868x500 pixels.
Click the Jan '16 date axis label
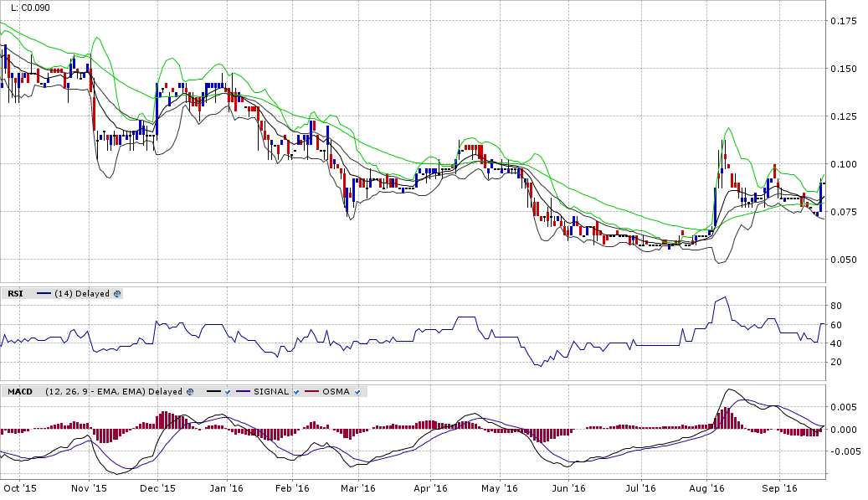tap(227, 487)
